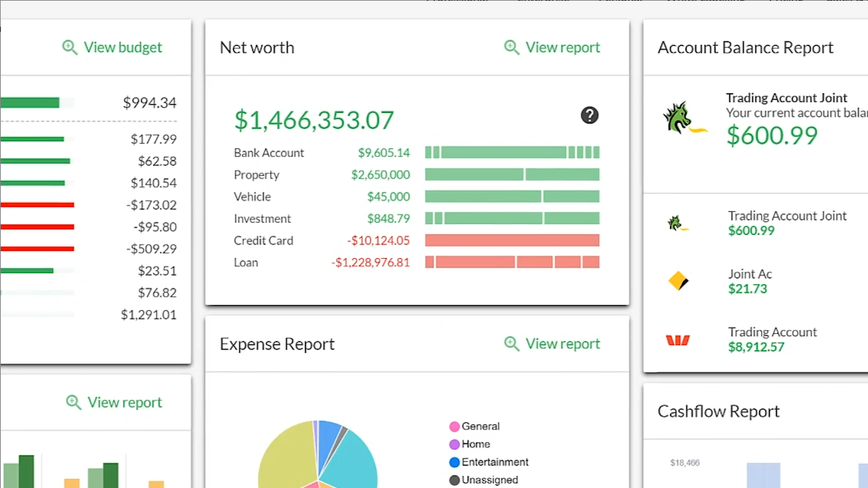The height and width of the screenshot is (488, 868).
Task: Click the Net worth magnifier icon
Action: click(x=512, y=47)
